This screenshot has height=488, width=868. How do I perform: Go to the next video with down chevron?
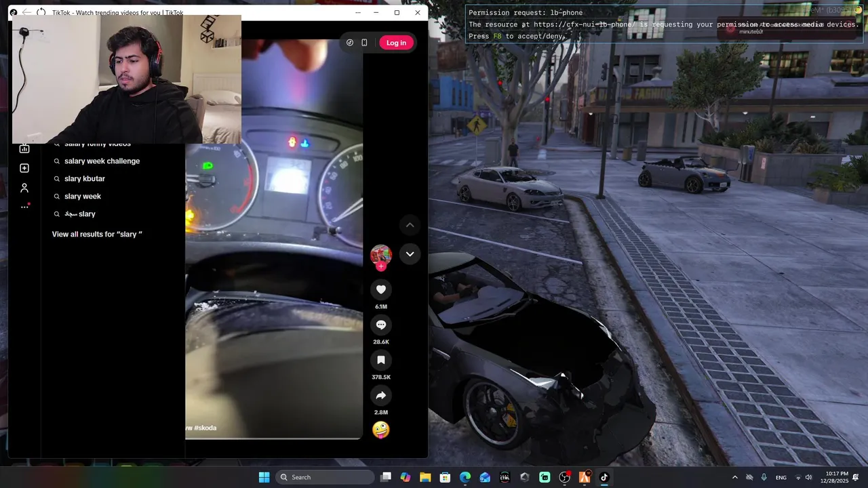coord(410,254)
